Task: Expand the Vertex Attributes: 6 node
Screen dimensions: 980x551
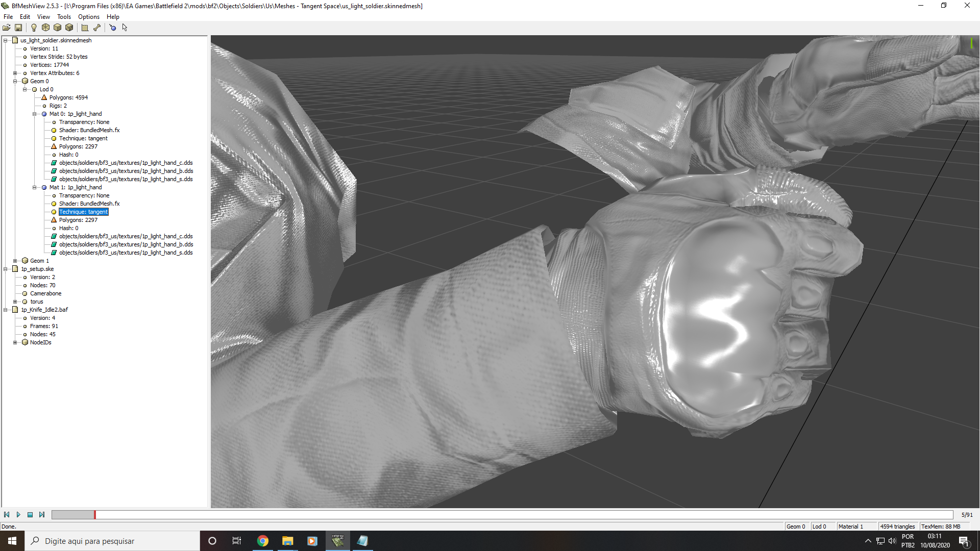Action: click(15, 73)
